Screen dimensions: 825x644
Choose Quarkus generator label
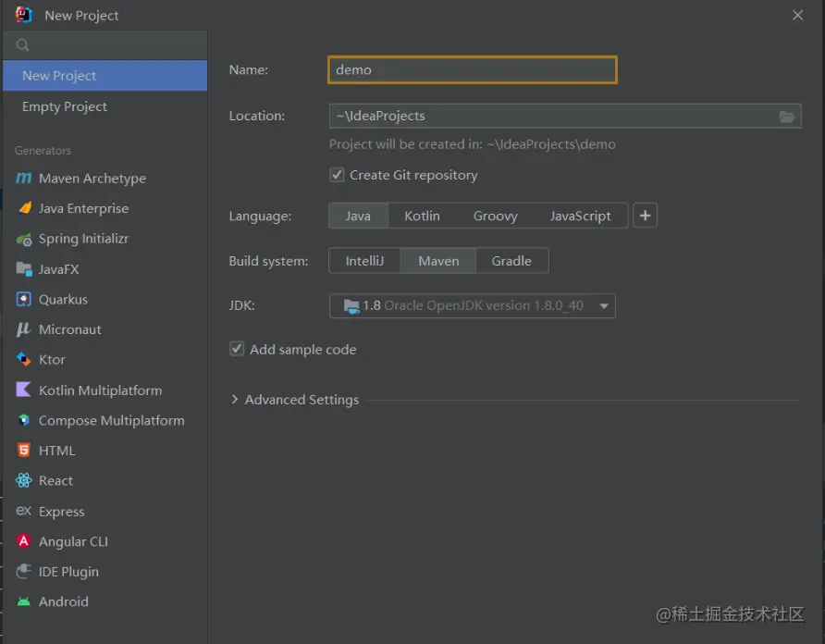tap(63, 299)
